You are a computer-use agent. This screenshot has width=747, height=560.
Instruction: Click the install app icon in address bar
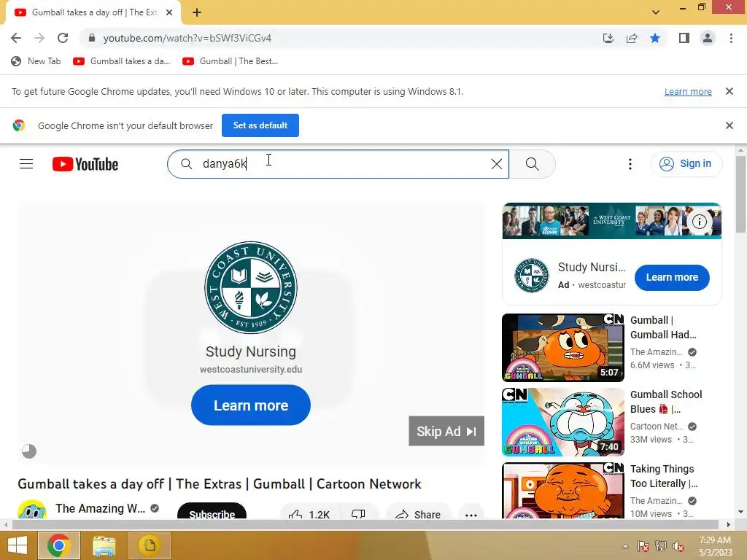(608, 38)
